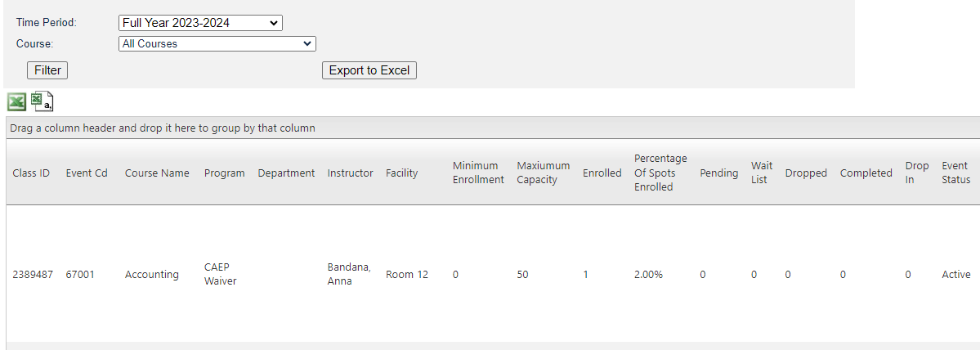Image resolution: width=980 pixels, height=350 pixels.
Task: Expand the Course dropdown
Action: pyautogui.click(x=217, y=44)
